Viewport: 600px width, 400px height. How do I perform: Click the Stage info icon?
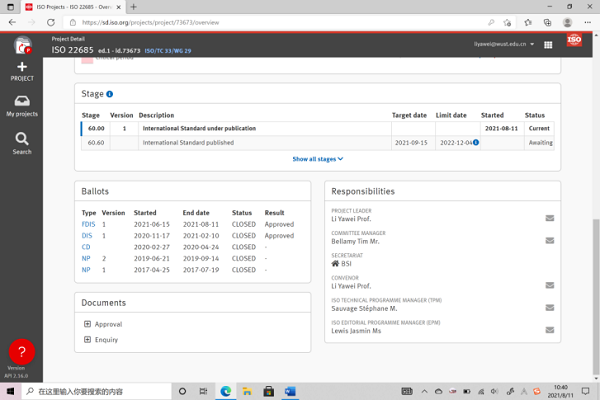[110, 94]
